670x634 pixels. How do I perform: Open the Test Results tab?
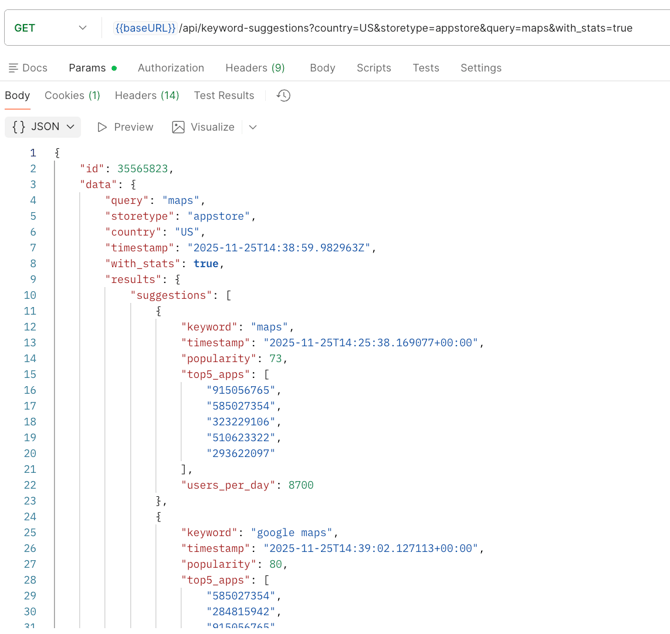(223, 96)
